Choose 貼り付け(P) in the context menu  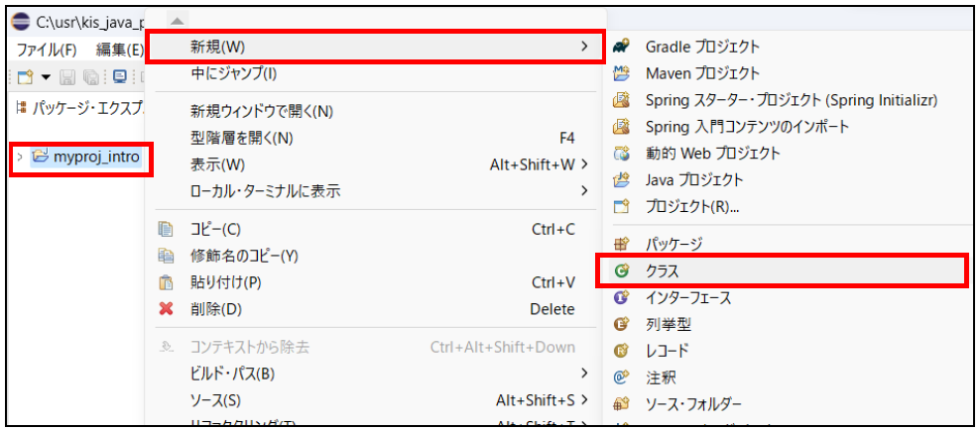(x=225, y=282)
